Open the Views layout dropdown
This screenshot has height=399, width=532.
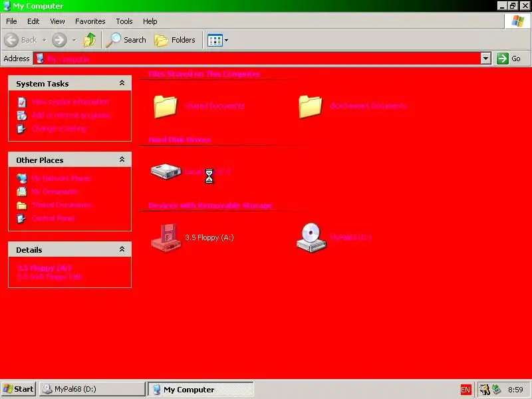click(218, 40)
